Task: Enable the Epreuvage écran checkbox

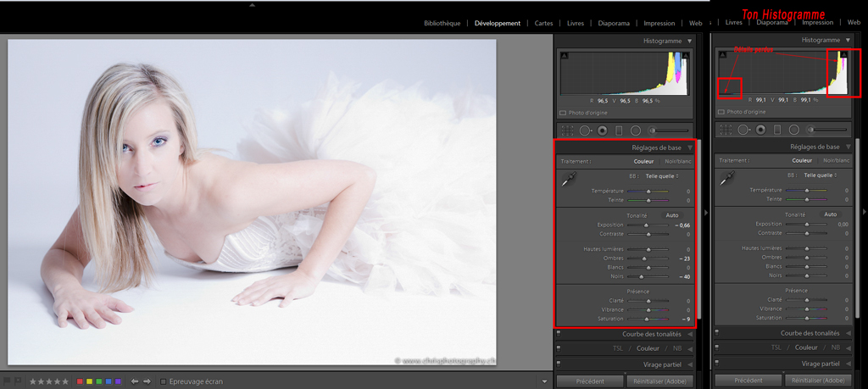Action: pyautogui.click(x=164, y=381)
